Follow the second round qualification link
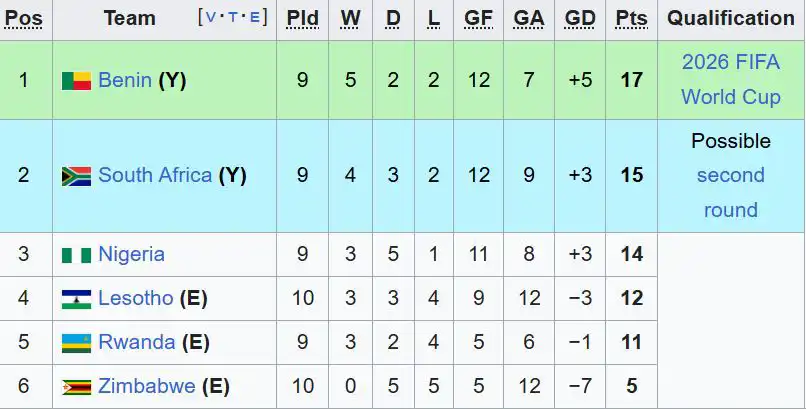Viewport: 806px width, 409px height. tap(730, 192)
